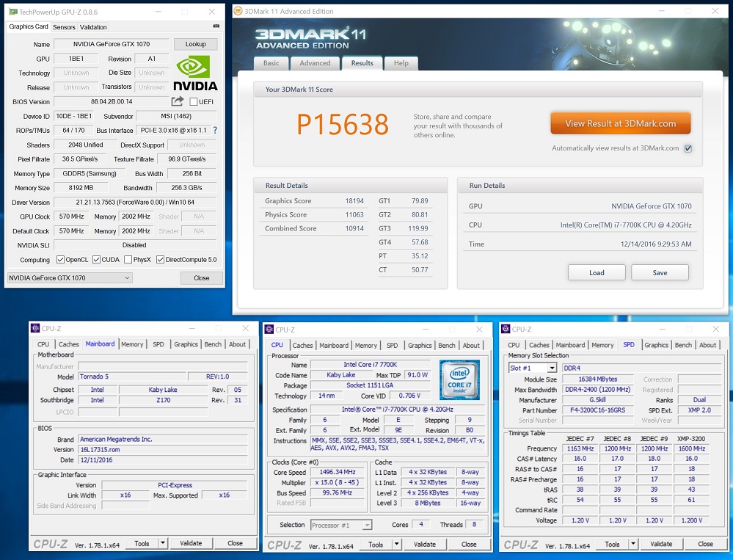
Task: Click the BIOS export share icon
Action: [x=178, y=101]
